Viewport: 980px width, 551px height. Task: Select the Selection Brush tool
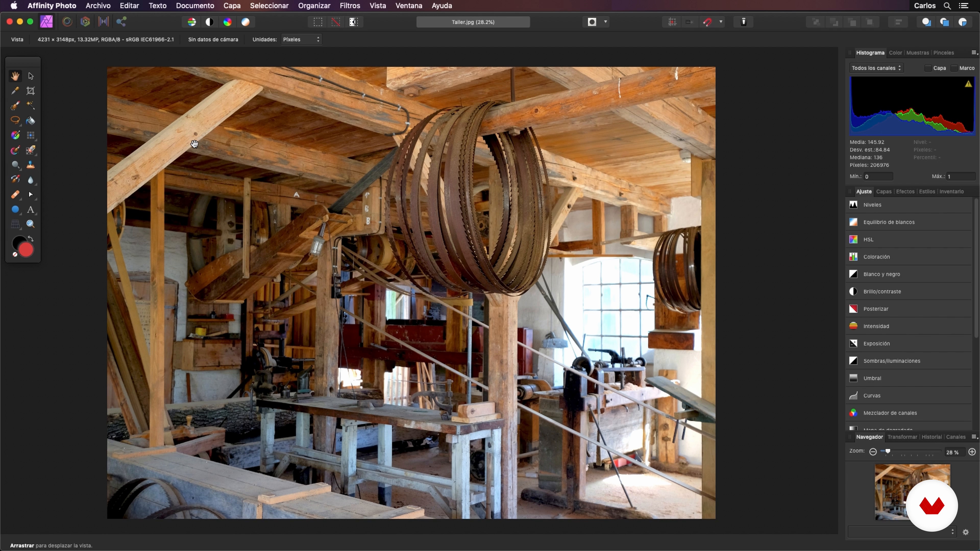(x=15, y=106)
